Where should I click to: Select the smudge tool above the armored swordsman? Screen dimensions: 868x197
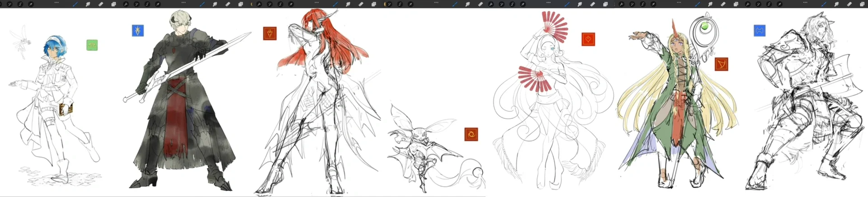point(215,4)
